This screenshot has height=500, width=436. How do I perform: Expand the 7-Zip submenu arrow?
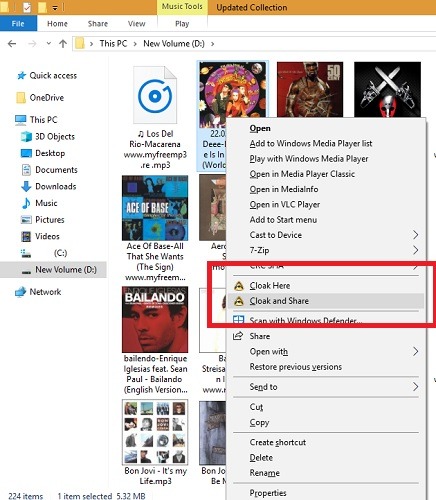pyautogui.click(x=415, y=250)
